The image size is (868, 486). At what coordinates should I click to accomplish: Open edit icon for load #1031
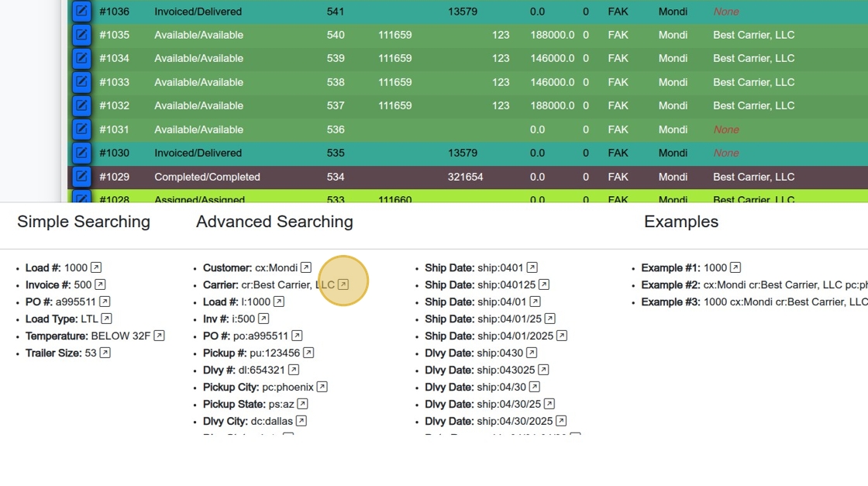tap(81, 129)
